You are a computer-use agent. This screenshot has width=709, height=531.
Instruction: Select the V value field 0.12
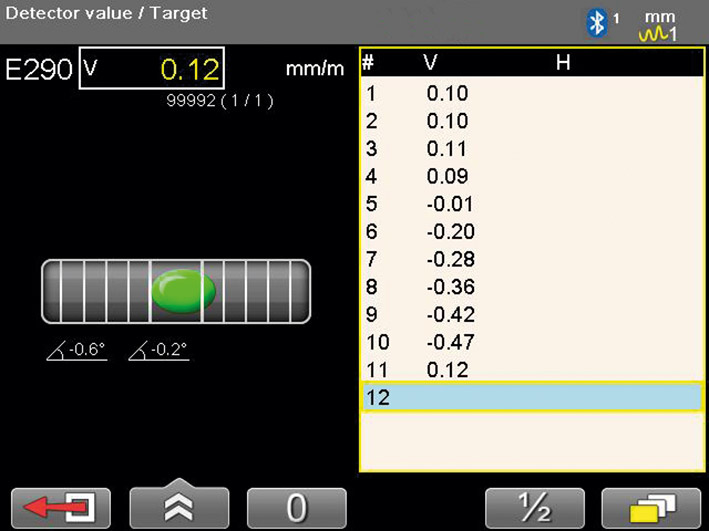[151, 68]
